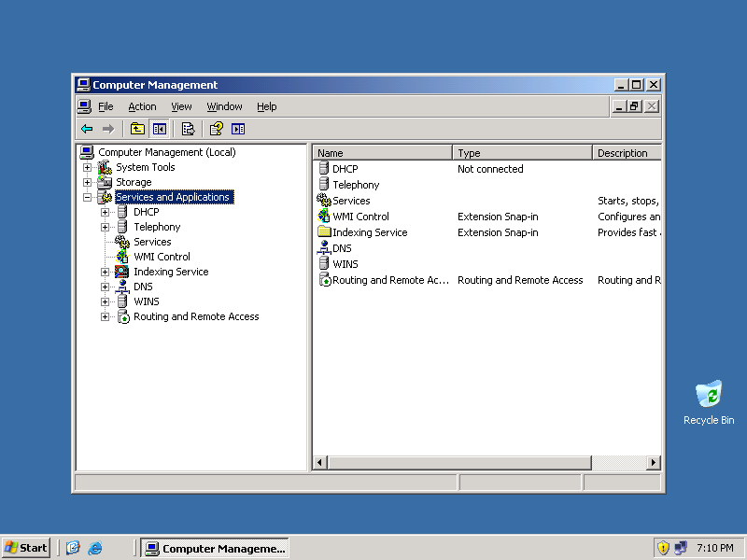Viewport: 747px width, 560px height.
Task: Click the Show Desktop quick launch icon
Action: [x=73, y=548]
